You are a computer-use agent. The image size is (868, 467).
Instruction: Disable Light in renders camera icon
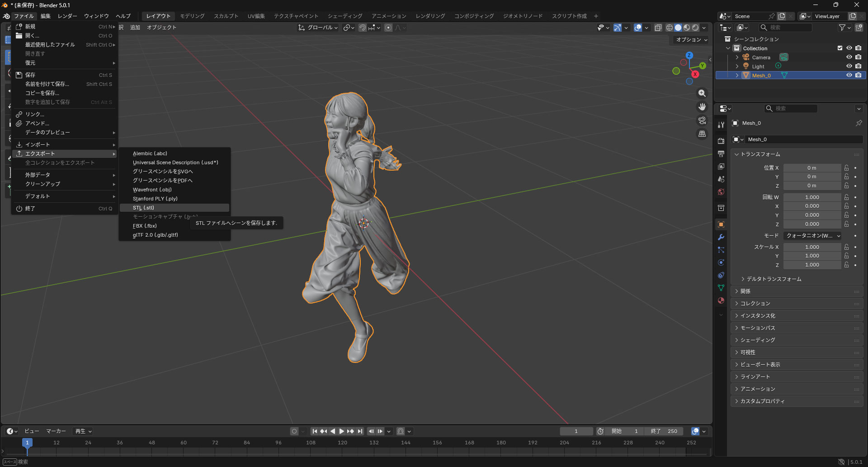click(858, 66)
